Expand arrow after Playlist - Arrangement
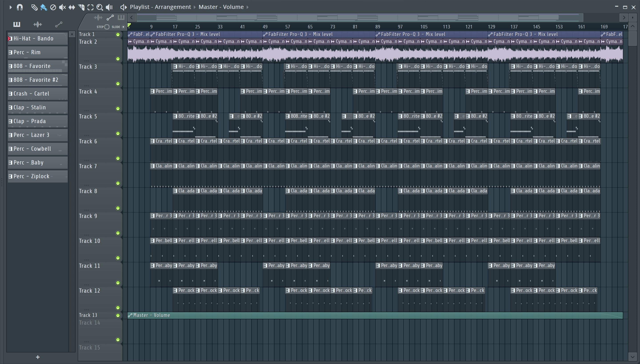 [x=195, y=7]
